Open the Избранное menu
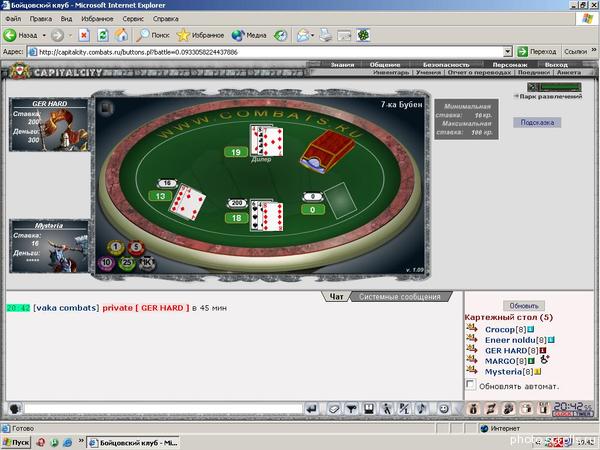 [97, 18]
